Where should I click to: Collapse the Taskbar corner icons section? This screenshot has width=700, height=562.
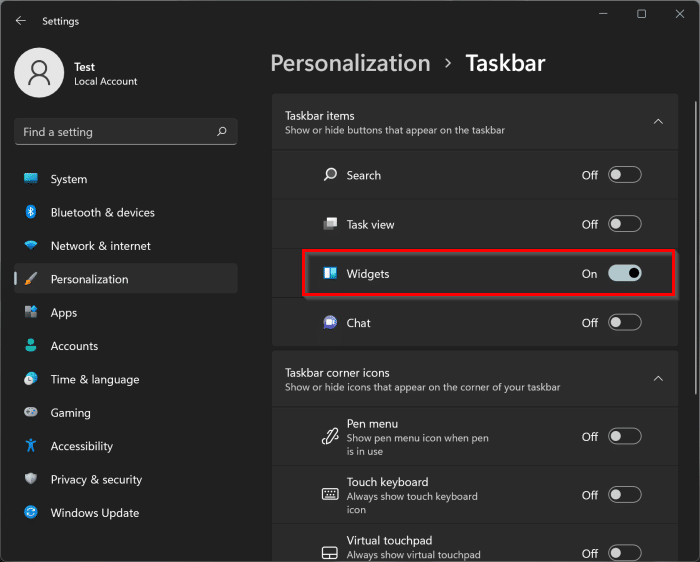(x=658, y=379)
